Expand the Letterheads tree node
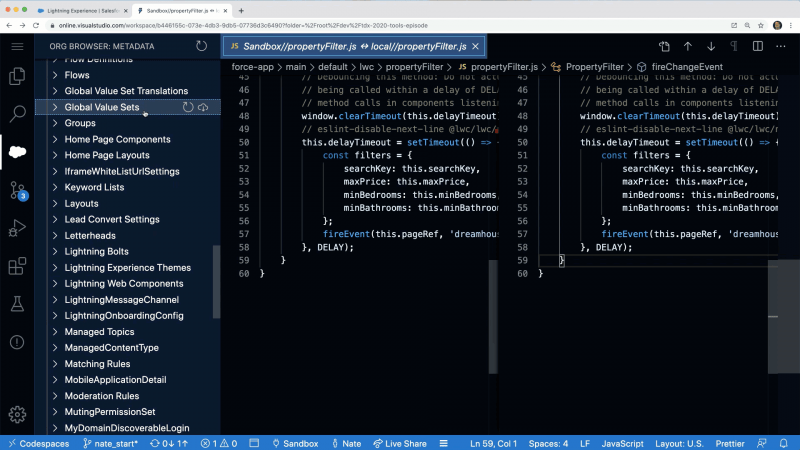This screenshot has width=800, height=450. pyautogui.click(x=55, y=235)
